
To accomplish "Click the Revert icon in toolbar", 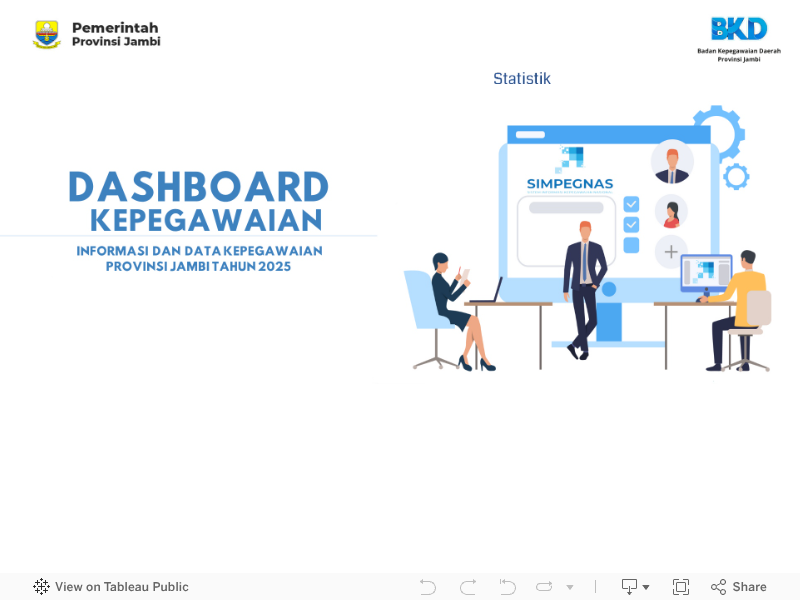I will pos(507,587).
